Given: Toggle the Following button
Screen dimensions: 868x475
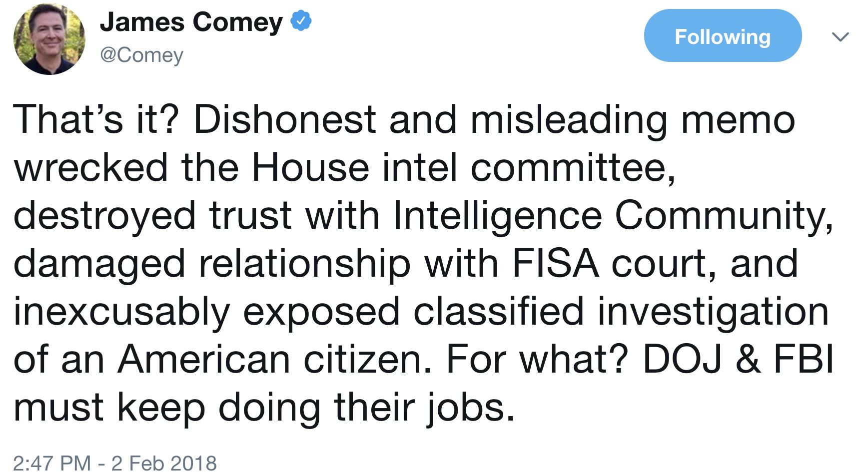Looking at the screenshot, I should point(723,36).
